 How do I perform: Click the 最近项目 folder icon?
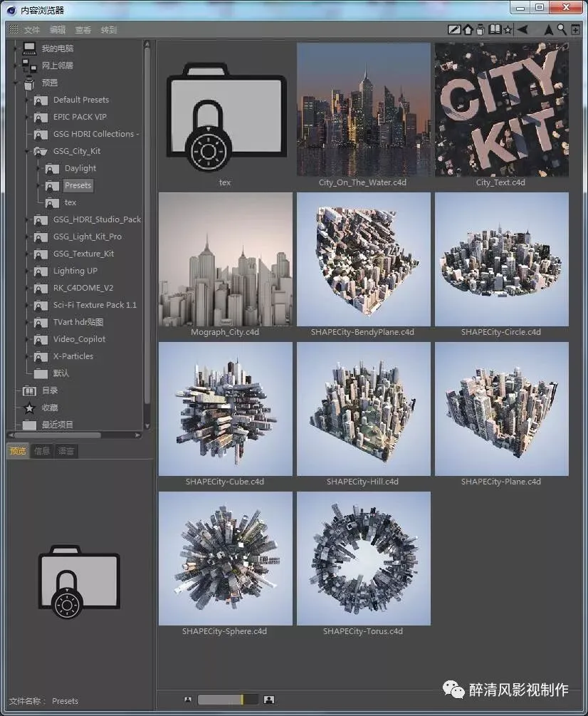(x=30, y=425)
